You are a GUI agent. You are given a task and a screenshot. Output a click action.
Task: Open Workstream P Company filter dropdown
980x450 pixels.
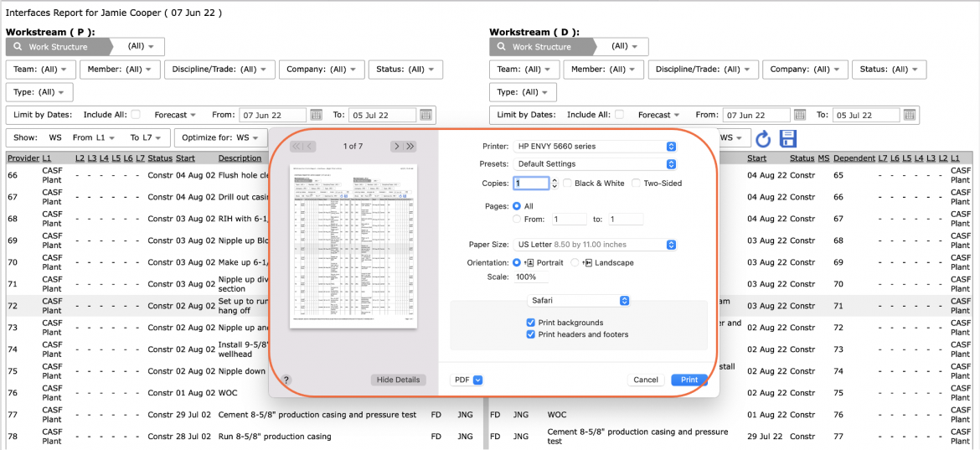pyautogui.click(x=322, y=70)
